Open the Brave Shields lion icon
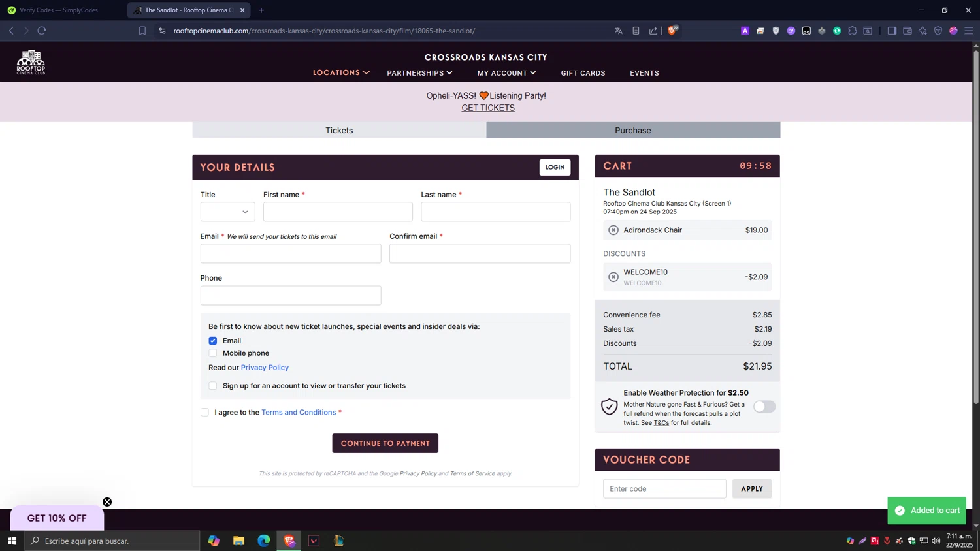 pyautogui.click(x=672, y=30)
